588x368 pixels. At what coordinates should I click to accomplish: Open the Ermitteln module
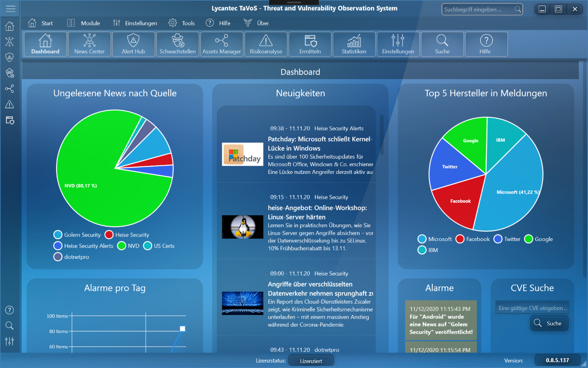310,44
